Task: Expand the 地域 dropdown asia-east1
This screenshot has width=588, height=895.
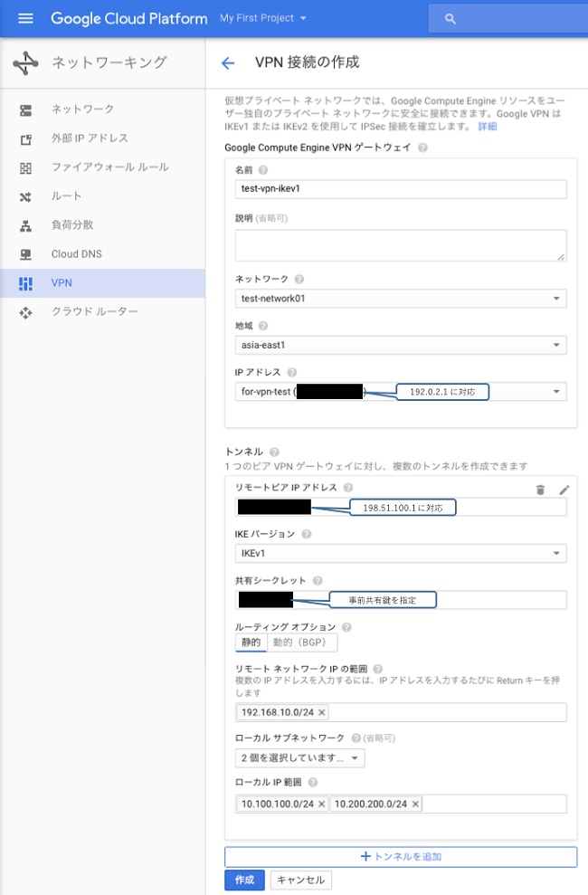Action: pyautogui.click(x=400, y=345)
